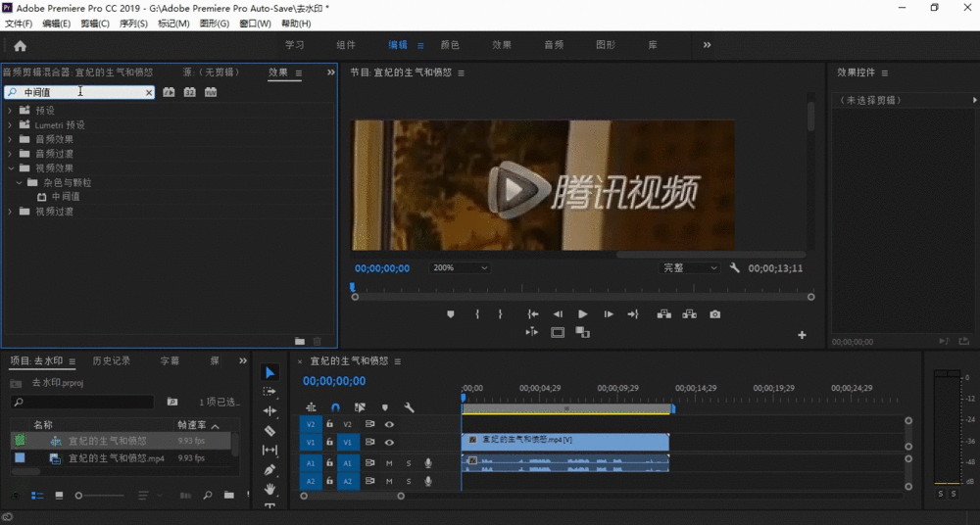This screenshot has width=980, height=525.
Task: Select the 中间值 effect
Action: click(65, 196)
